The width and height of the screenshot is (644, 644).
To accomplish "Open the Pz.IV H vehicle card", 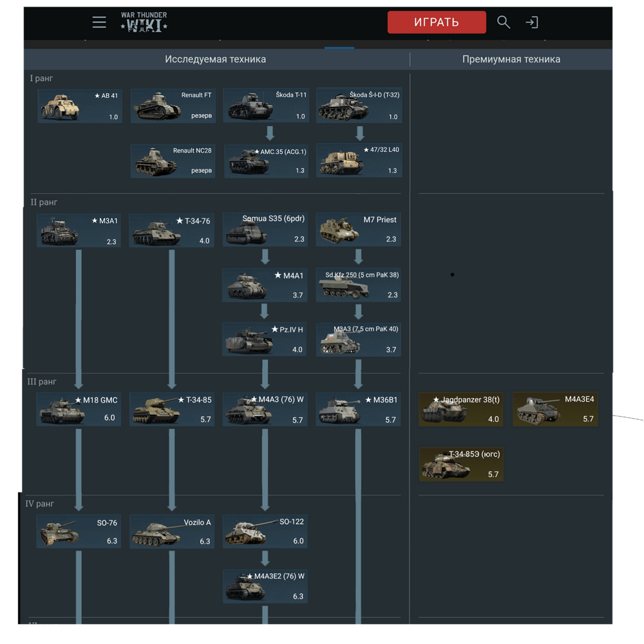I will coord(265,339).
